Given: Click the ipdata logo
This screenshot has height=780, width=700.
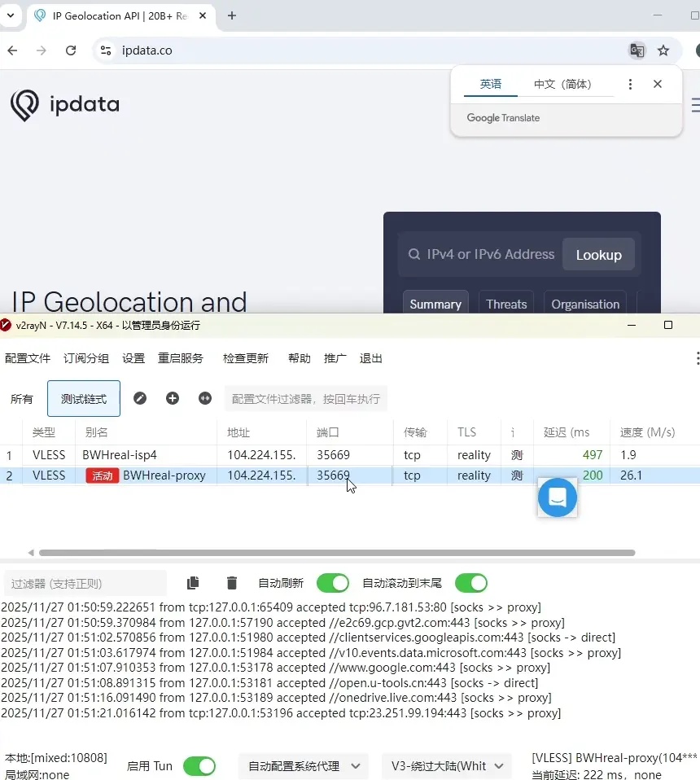Looking at the screenshot, I should click(x=65, y=105).
